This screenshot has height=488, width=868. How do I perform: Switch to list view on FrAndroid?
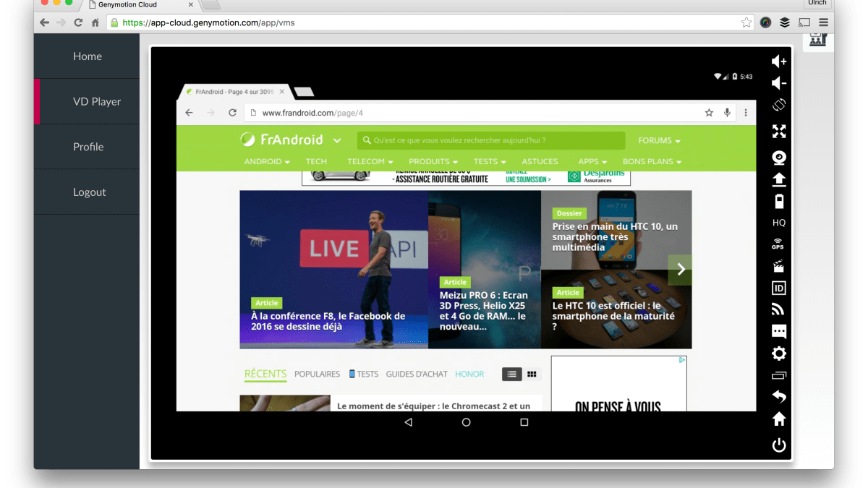pyautogui.click(x=511, y=374)
